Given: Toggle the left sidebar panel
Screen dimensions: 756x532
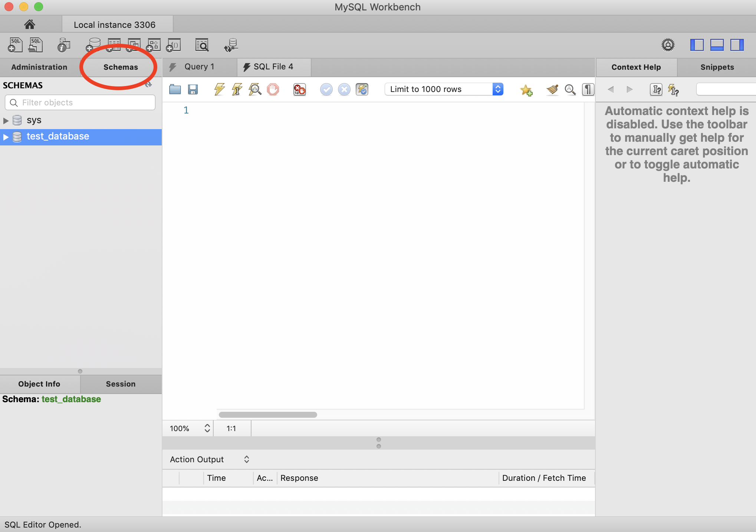Looking at the screenshot, I should 697,45.
